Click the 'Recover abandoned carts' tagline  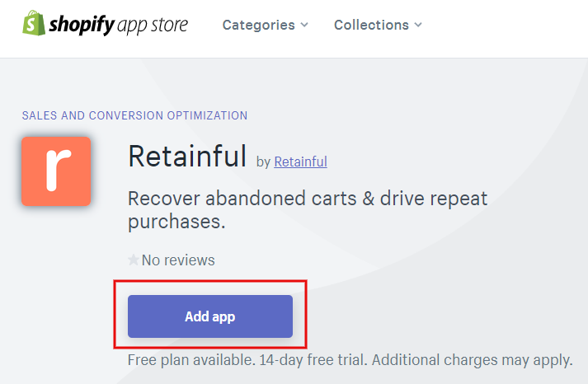pyautogui.click(x=308, y=210)
